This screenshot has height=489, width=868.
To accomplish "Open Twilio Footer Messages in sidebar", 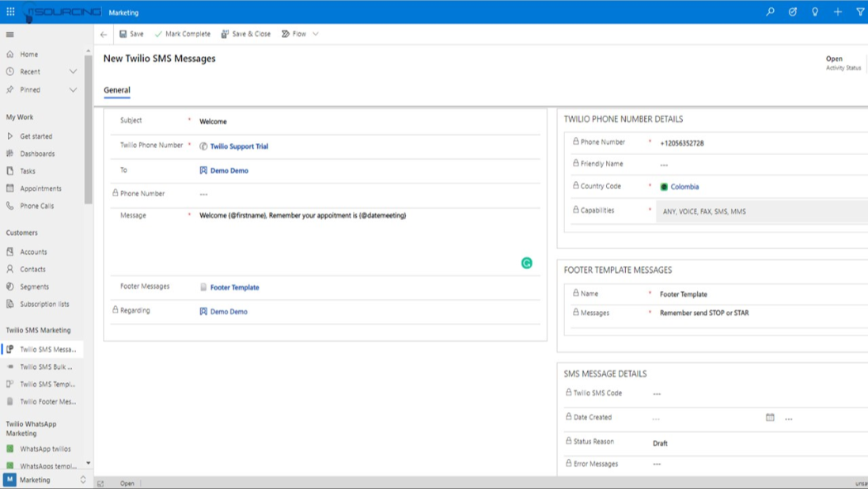I will (x=42, y=401).
